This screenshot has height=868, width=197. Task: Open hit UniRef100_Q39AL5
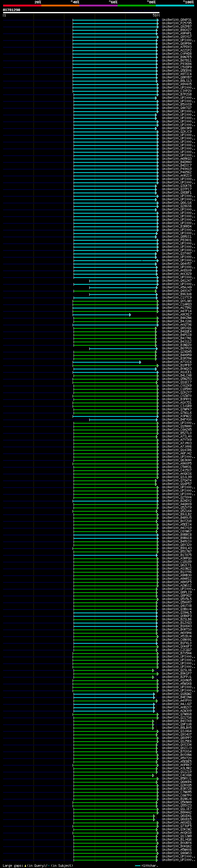177,613
